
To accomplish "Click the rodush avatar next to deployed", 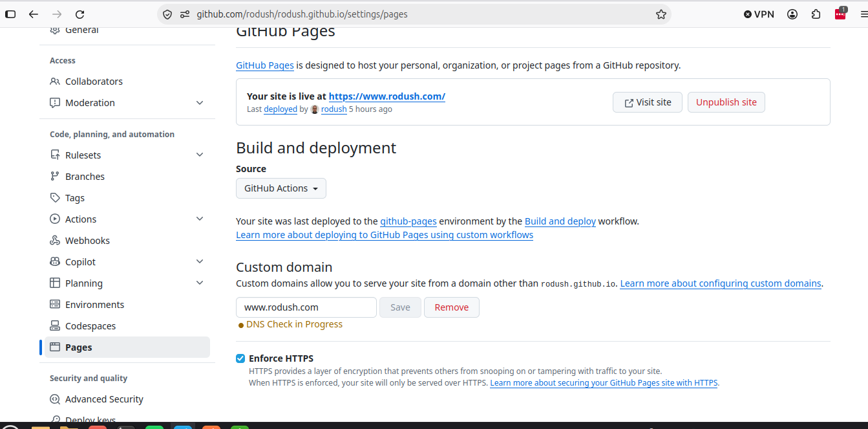I will tap(315, 109).
